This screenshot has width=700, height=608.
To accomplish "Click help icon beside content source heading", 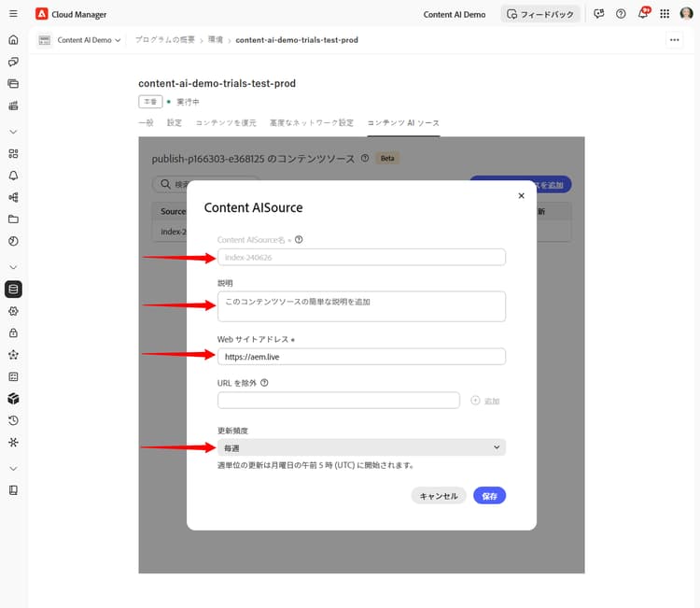I will point(365,158).
